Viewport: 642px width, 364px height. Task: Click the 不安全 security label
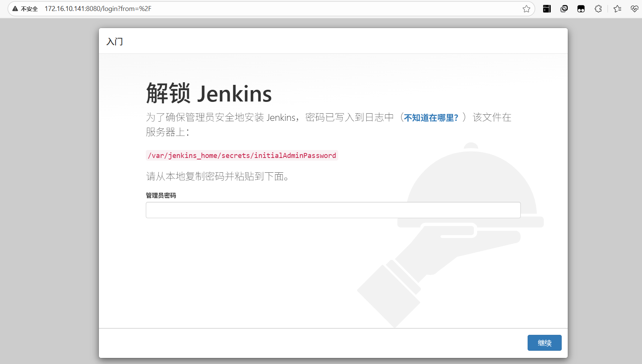pyautogui.click(x=29, y=9)
